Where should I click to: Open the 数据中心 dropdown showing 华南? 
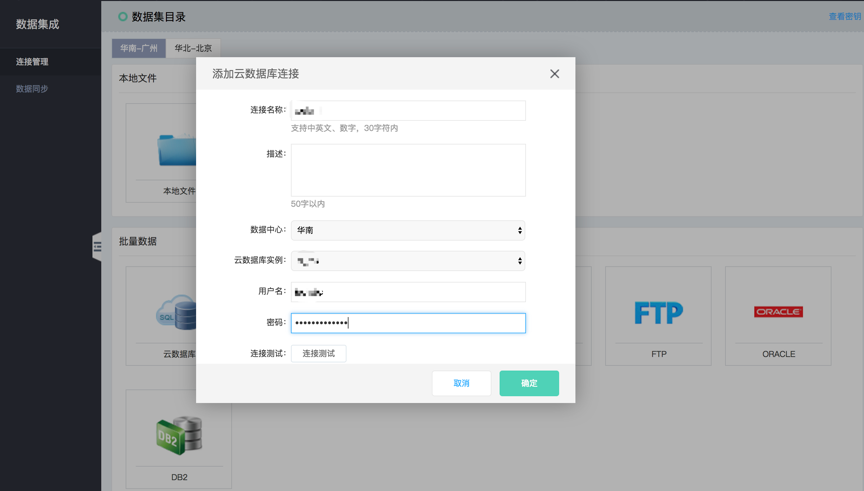[408, 230]
